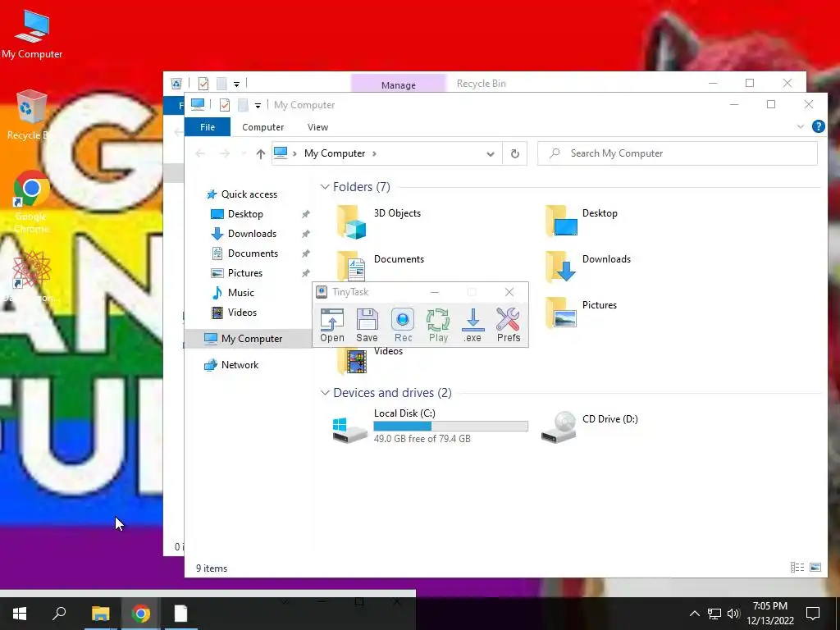Collapse the Devices and drives group

[325, 393]
